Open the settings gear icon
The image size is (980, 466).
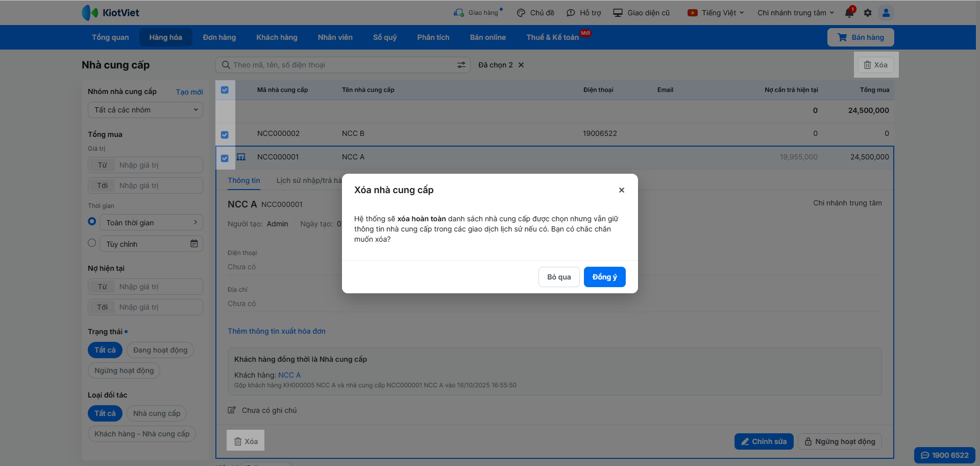(x=868, y=13)
